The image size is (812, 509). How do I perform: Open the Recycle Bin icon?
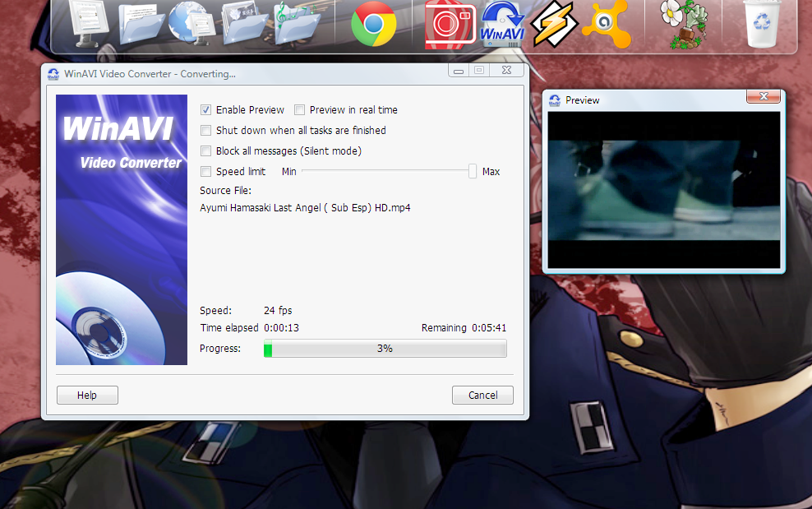click(760, 25)
